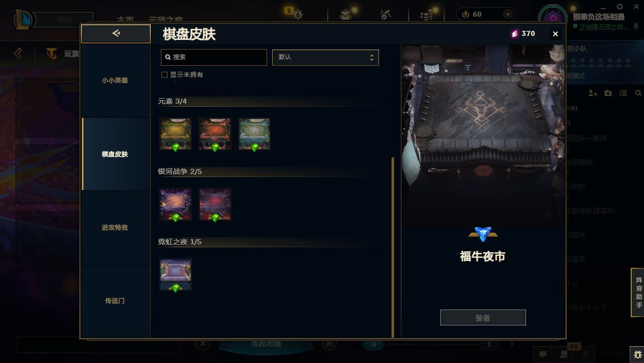Click the board skin list scrollbar
Viewport: 644px width, 363px height.
(x=393, y=247)
